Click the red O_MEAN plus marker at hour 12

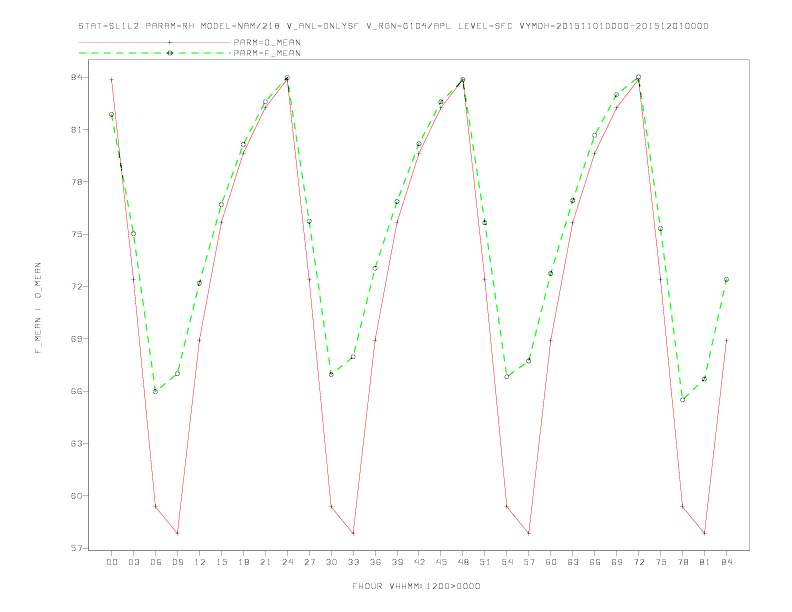coord(199,340)
